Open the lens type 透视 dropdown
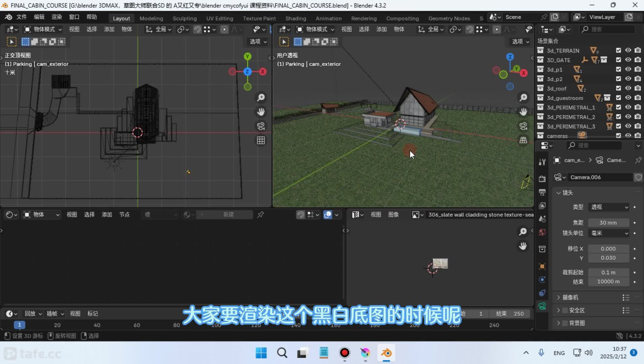This screenshot has height=364, width=644. coord(609,207)
